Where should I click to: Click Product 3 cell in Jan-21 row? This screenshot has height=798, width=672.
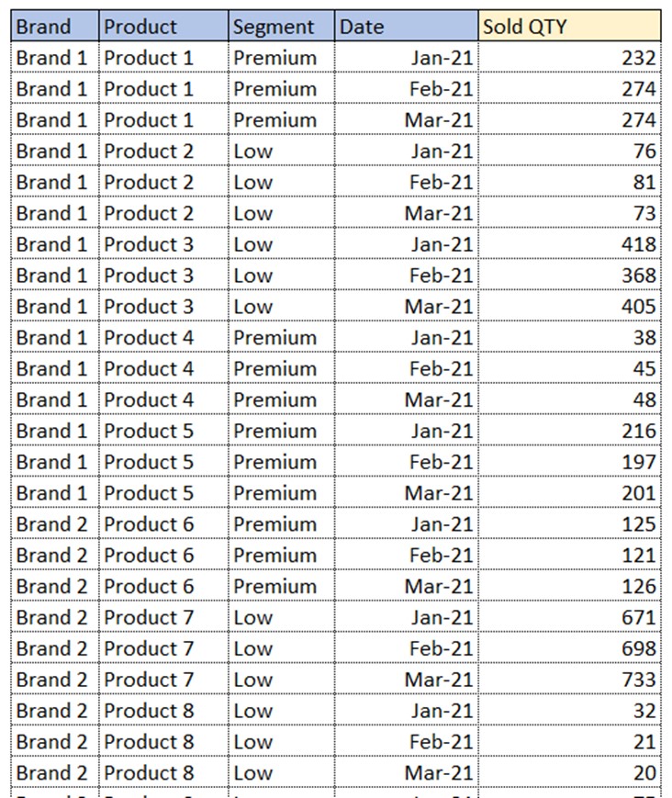click(163, 243)
